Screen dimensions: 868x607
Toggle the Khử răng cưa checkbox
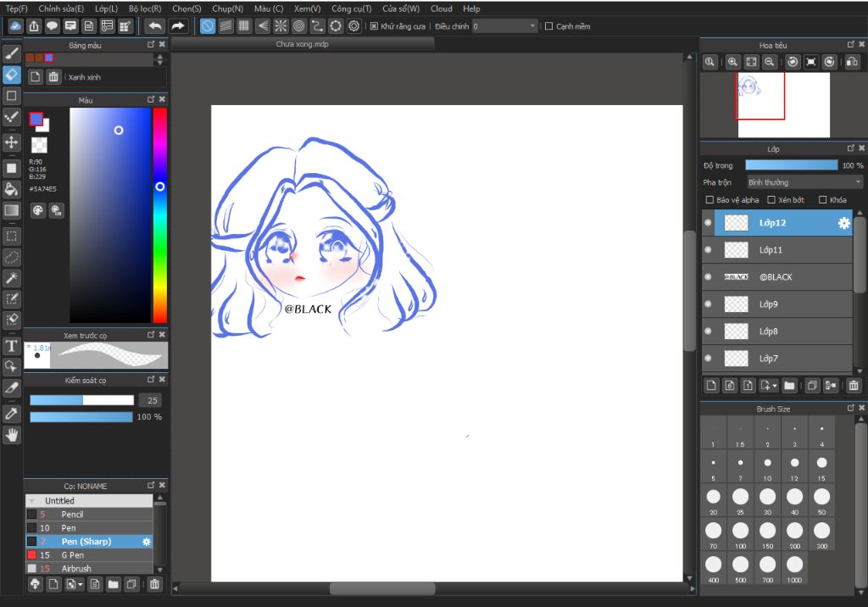tap(374, 26)
